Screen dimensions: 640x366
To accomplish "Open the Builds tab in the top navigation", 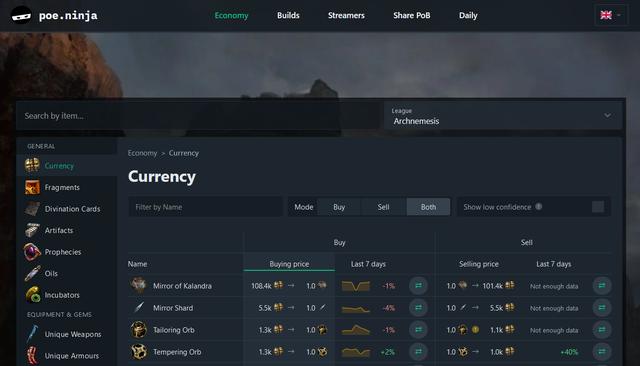I will (x=288, y=16).
